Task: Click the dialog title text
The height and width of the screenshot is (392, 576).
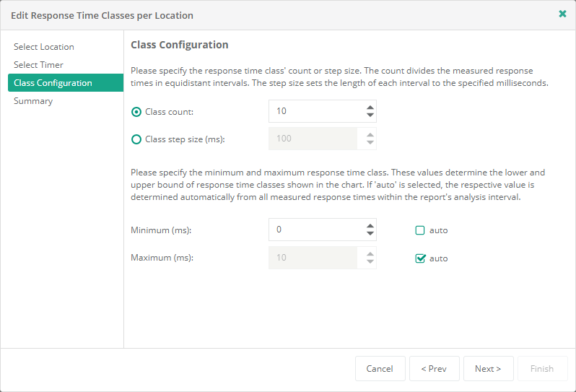Action: coord(102,15)
